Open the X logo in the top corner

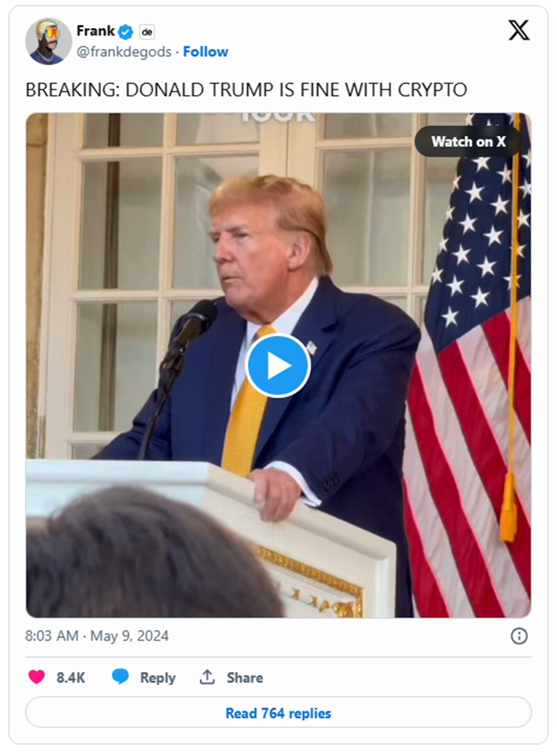point(519,30)
